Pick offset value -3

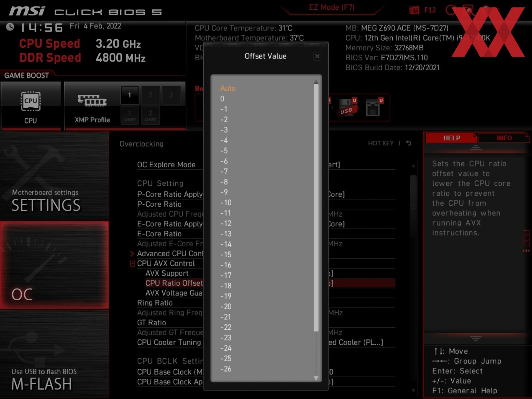click(224, 130)
